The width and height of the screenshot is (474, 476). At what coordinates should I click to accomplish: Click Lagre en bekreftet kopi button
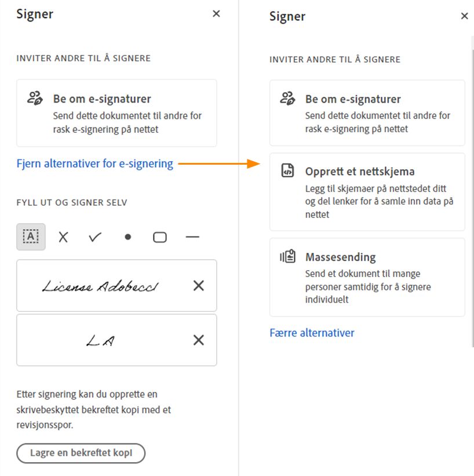coord(81,453)
